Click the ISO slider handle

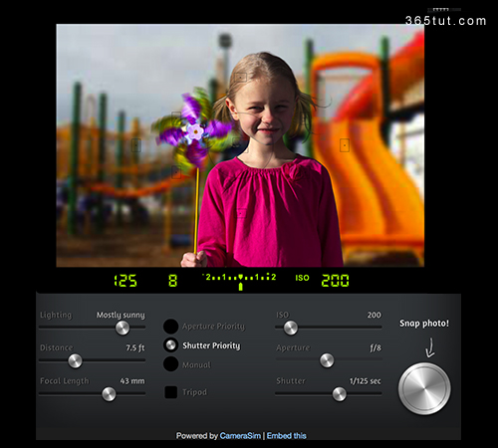[291, 328]
